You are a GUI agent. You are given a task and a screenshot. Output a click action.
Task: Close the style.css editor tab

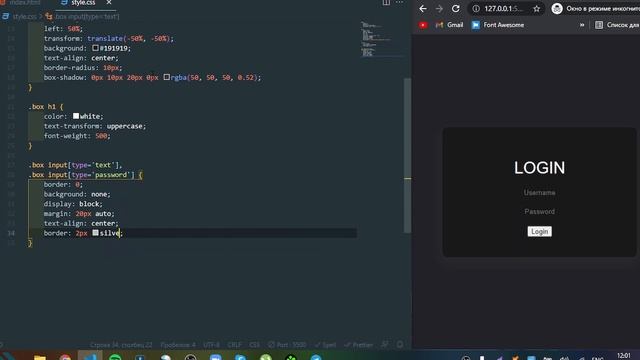point(109,3)
